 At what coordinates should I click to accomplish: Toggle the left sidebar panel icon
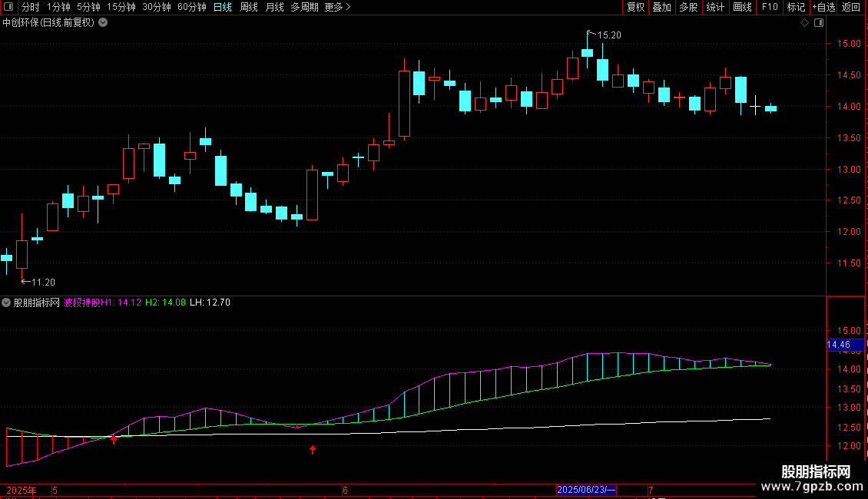click(x=8, y=7)
